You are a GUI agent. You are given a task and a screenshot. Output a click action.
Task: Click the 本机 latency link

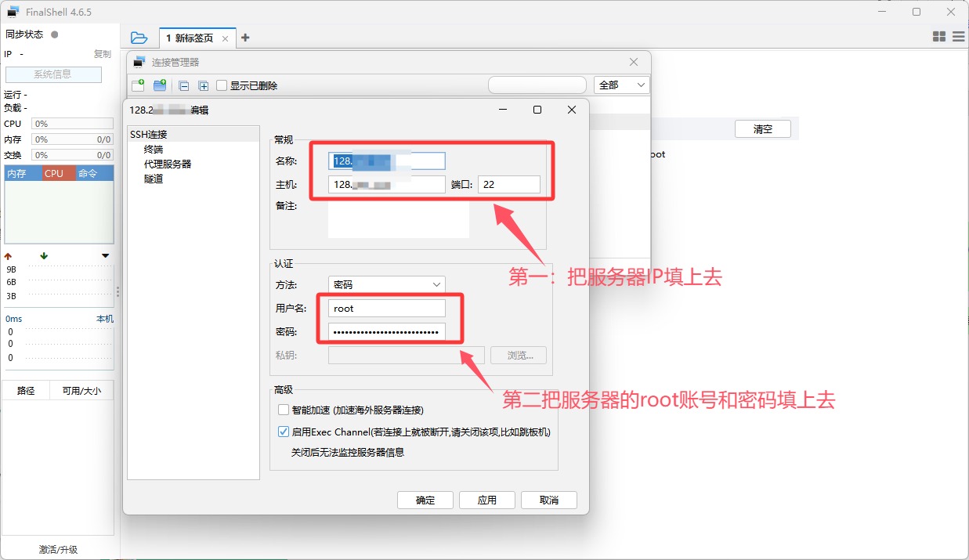point(105,319)
